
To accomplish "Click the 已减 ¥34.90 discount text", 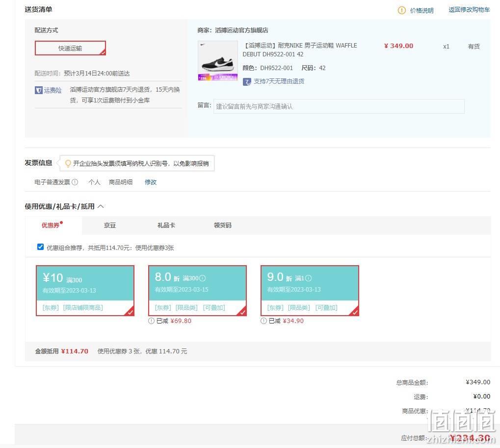I will pos(286,321).
